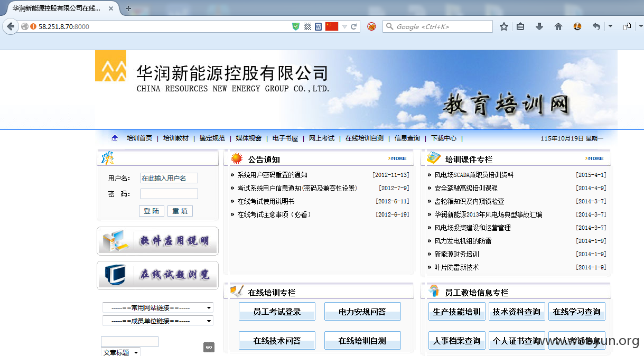Click the icon beside 培训课件专栏 heading
644x356 pixels.
[x=434, y=158]
